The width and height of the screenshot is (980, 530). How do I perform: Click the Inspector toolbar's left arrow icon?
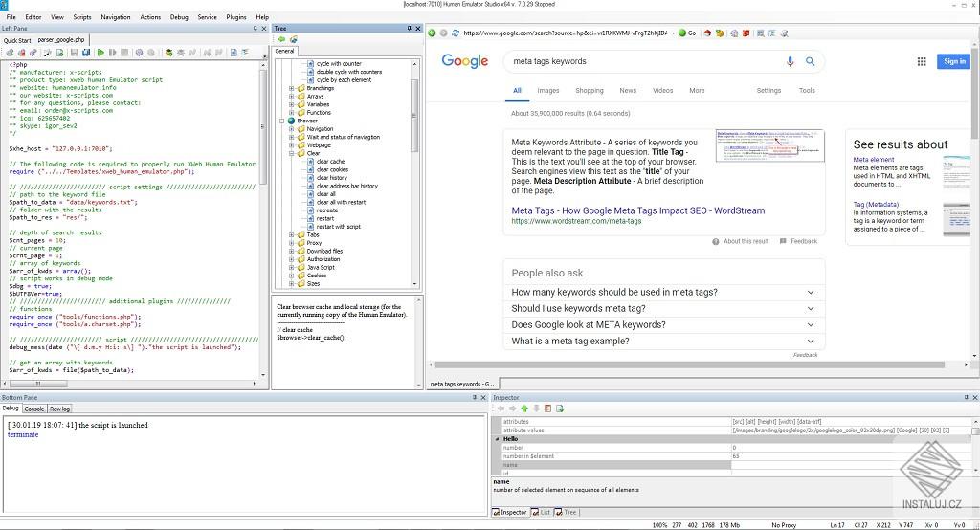click(501, 409)
